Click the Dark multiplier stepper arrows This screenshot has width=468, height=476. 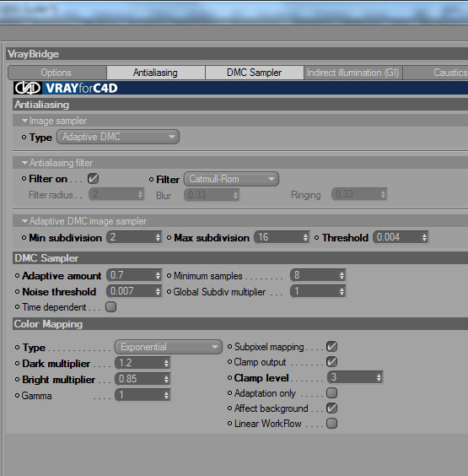[166, 364]
